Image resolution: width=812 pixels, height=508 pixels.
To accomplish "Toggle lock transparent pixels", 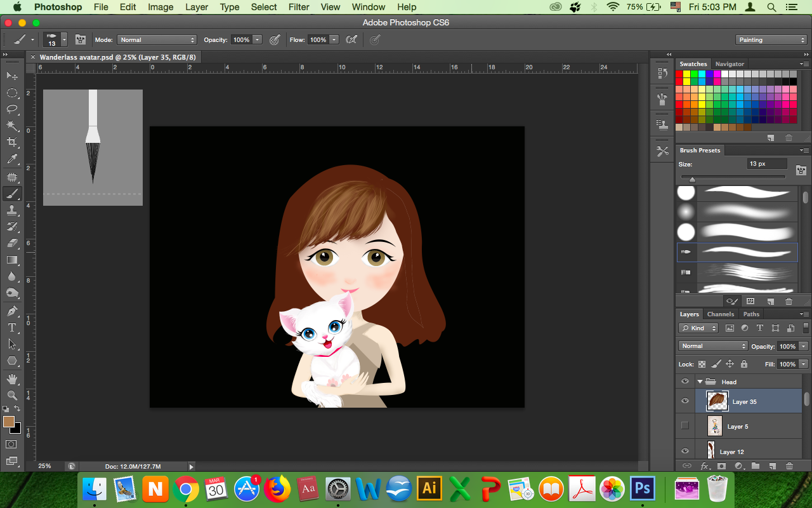I will tap(702, 364).
